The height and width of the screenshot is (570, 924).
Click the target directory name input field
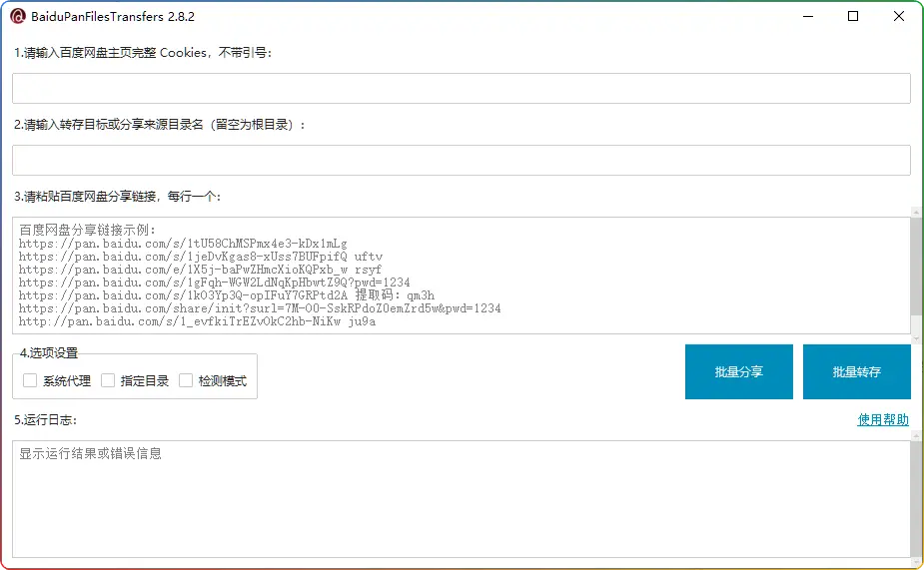(461, 160)
